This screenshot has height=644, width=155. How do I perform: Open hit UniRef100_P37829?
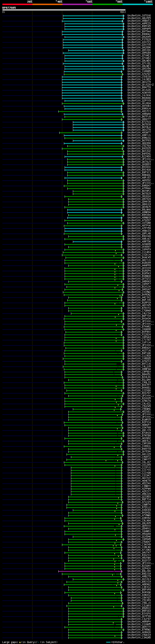[139, 39]
